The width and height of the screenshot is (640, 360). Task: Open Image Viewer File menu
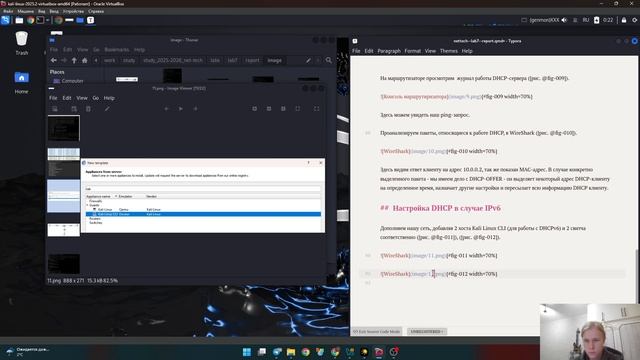click(x=53, y=98)
